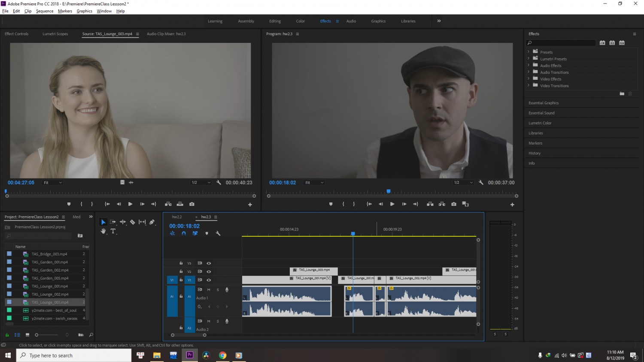Image resolution: width=644 pixels, height=362 pixels.
Task: Show more workspaces overflow chevron
Action: [439, 21]
